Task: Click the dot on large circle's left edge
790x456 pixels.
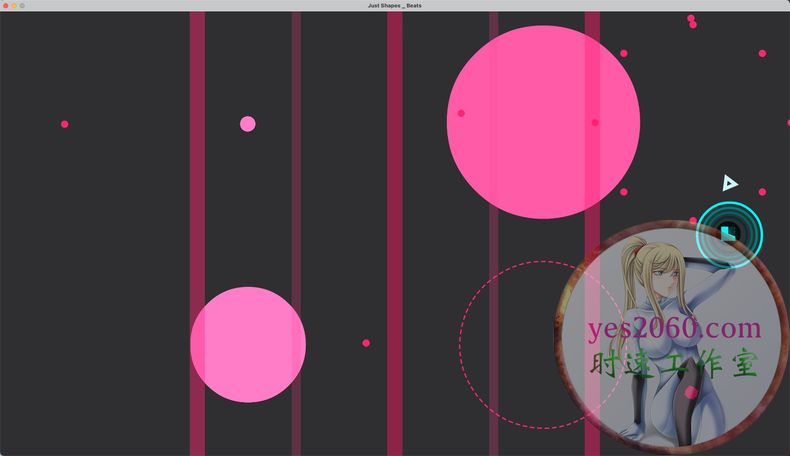Action: click(461, 113)
